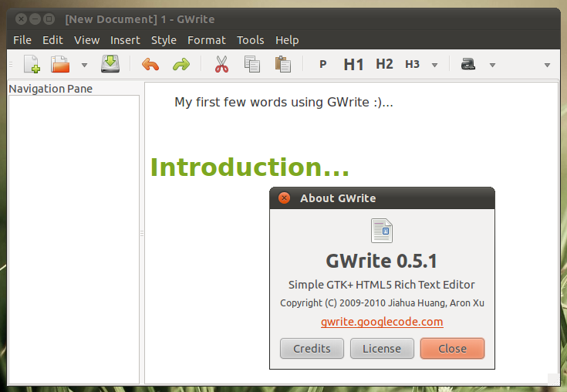
Task: Click the Credits button in About dialog
Action: pyautogui.click(x=312, y=349)
